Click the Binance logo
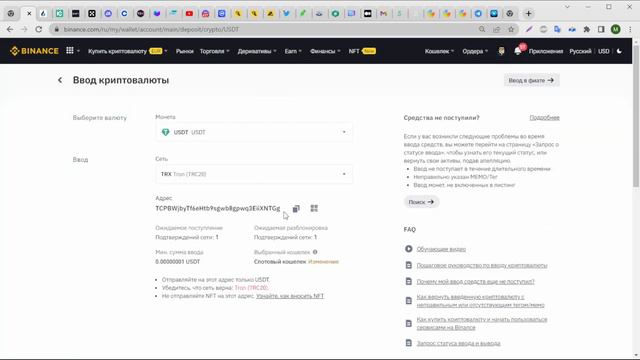 point(34,51)
